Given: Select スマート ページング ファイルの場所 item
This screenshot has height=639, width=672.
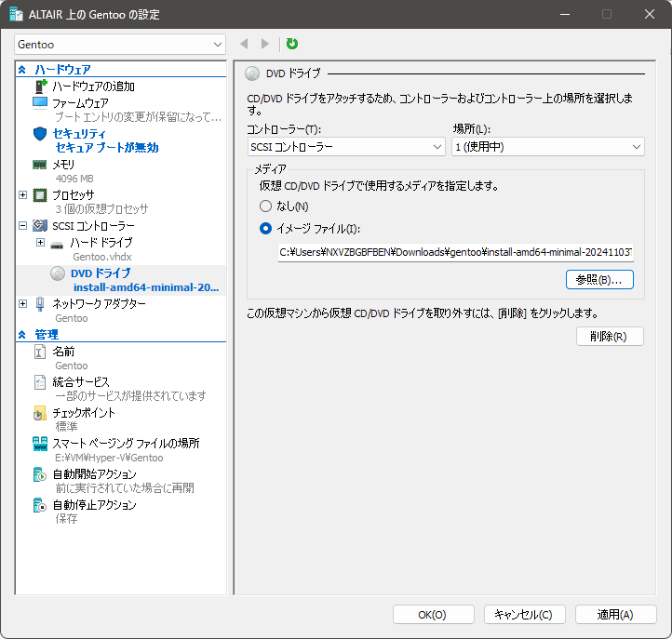Looking at the screenshot, I should pos(126,444).
